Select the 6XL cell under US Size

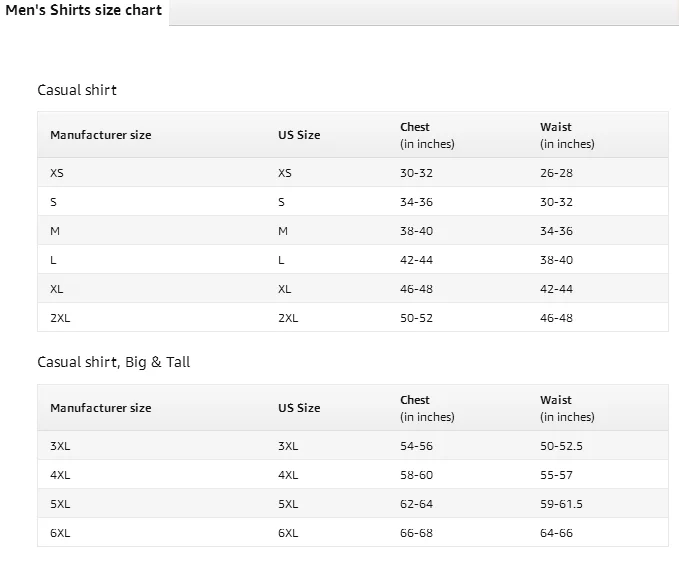coord(288,533)
